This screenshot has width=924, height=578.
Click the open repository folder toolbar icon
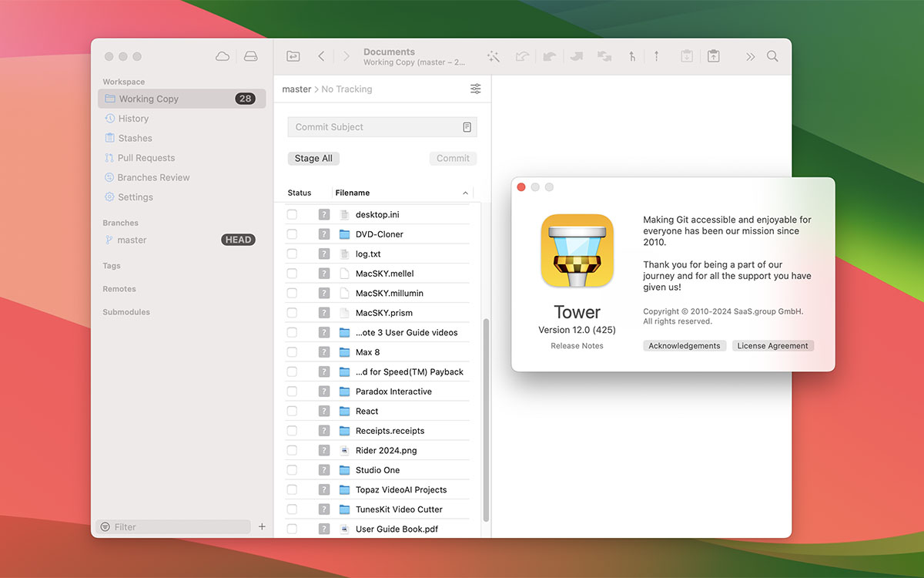click(293, 56)
